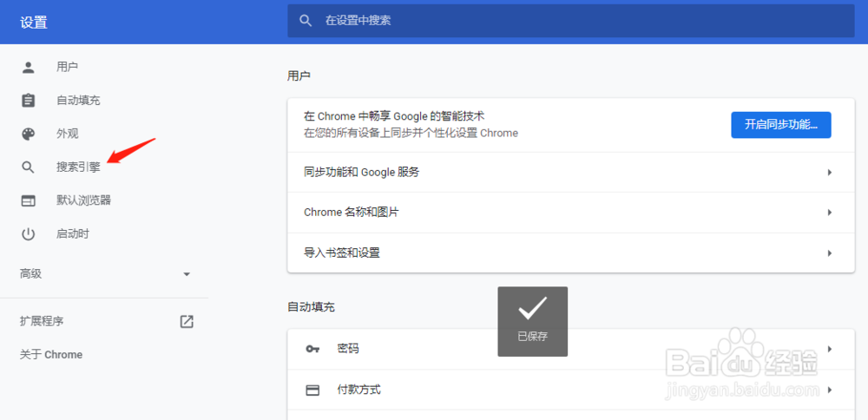Expand the 密码 row arrow
The width and height of the screenshot is (868, 420).
[x=829, y=349]
